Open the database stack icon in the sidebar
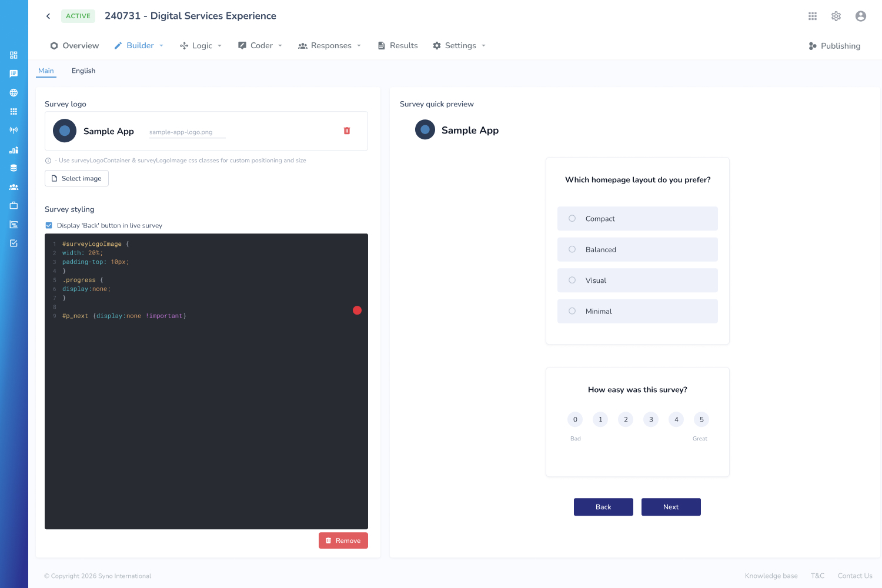Viewport: 882px width, 588px height. point(14,168)
